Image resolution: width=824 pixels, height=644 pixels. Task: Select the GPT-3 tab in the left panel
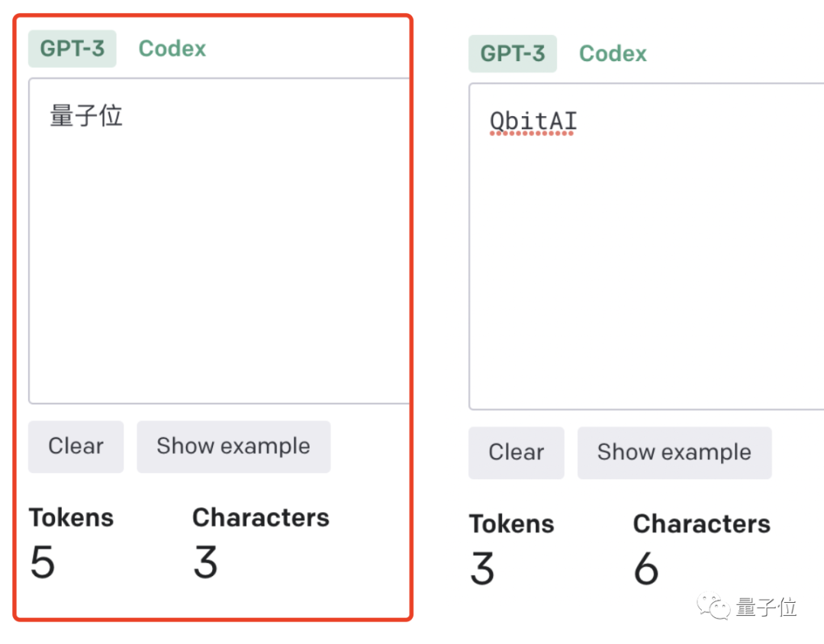click(x=72, y=49)
